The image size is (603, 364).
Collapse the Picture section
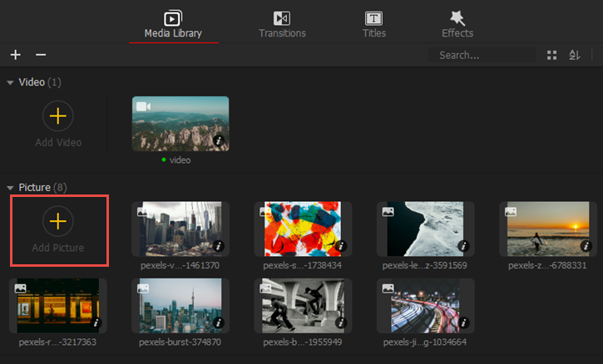pos(10,188)
